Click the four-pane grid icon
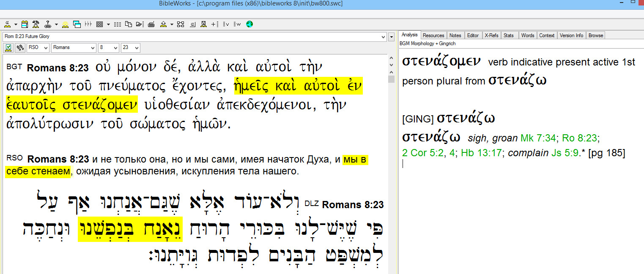The image size is (644, 274). tap(99, 24)
